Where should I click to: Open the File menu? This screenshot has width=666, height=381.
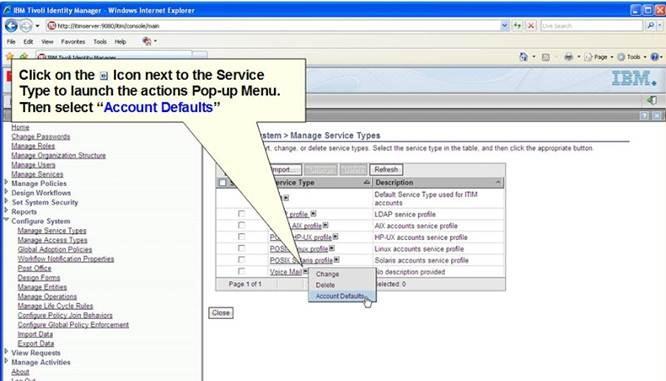click(11, 42)
